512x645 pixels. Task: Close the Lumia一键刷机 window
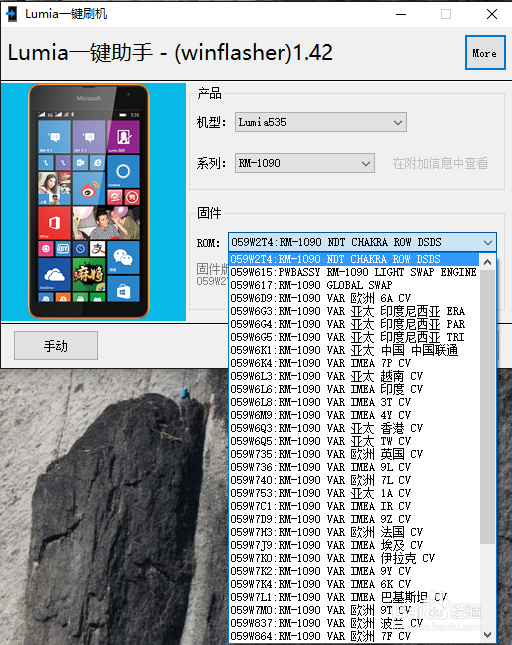pos(492,14)
